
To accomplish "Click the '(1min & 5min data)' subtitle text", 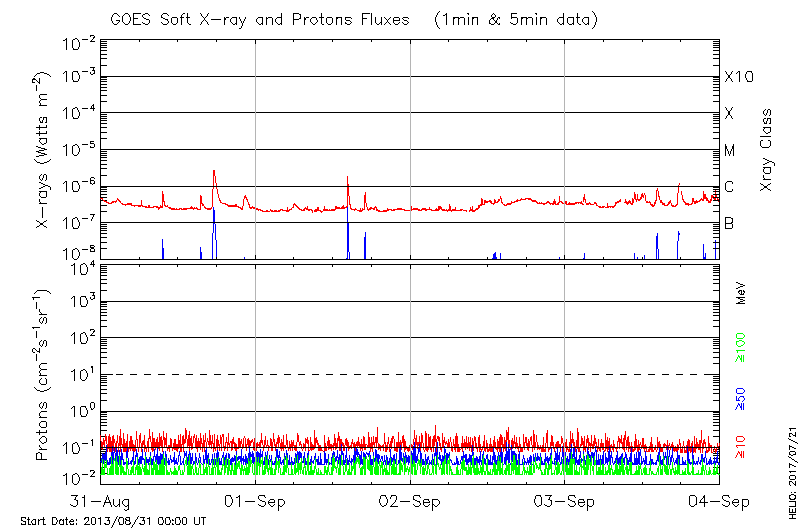I will 511,19.
